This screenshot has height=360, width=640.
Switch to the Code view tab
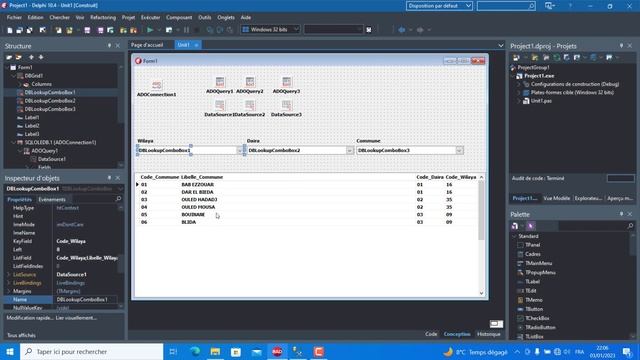click(x=431, y=334)
